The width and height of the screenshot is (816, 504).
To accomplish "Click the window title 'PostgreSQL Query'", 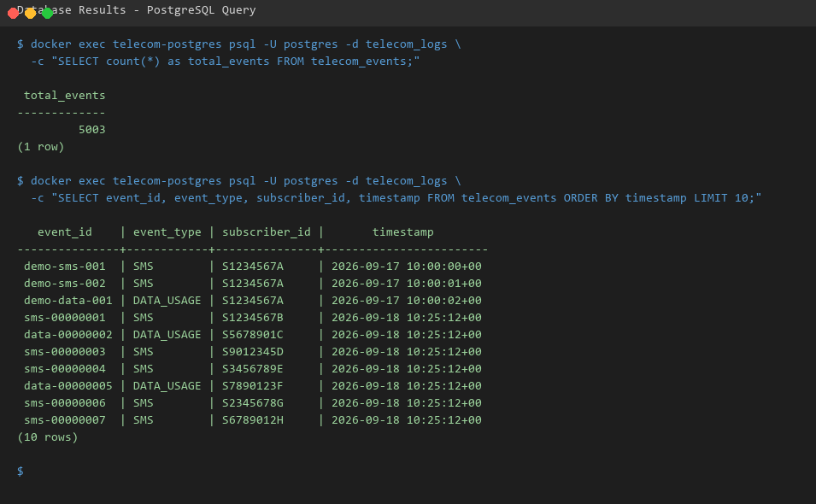I will point(201,10).
